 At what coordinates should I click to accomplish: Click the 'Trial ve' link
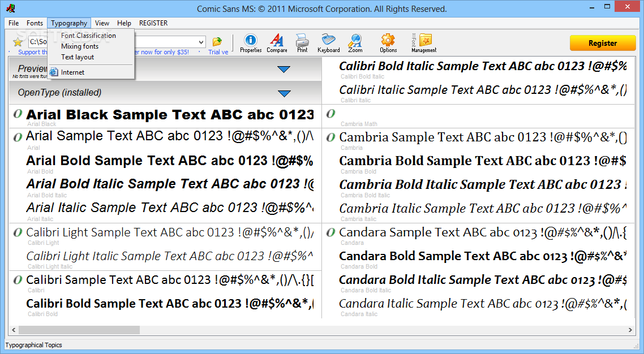(218, 52)
